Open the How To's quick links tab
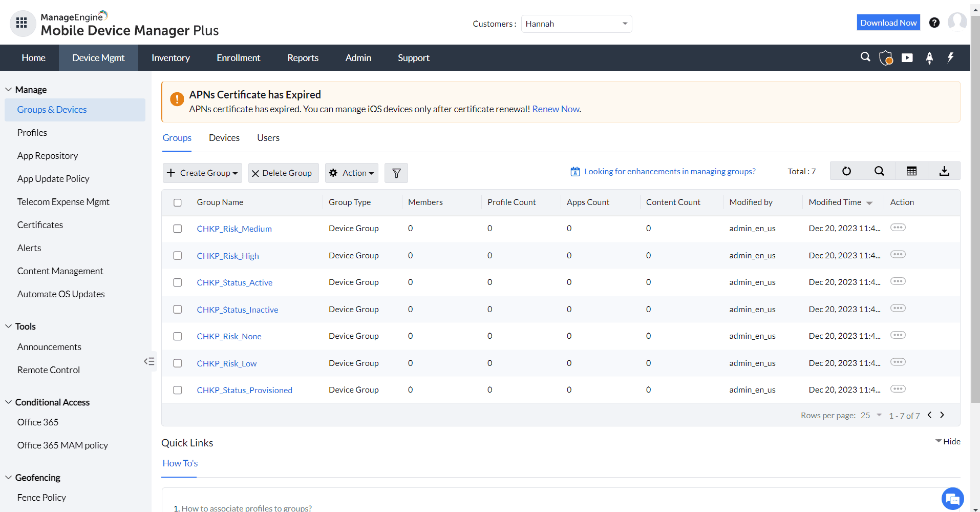 point(180,463)
